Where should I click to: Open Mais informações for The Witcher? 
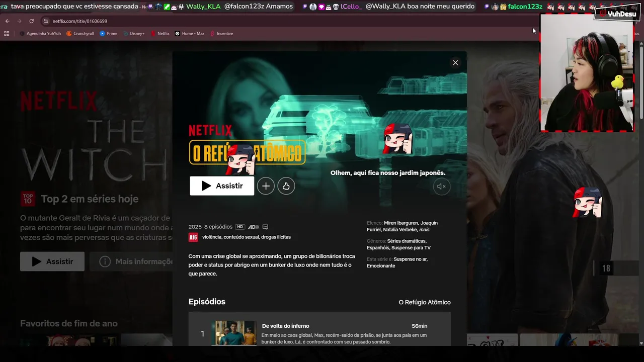(x=132, y=261)
